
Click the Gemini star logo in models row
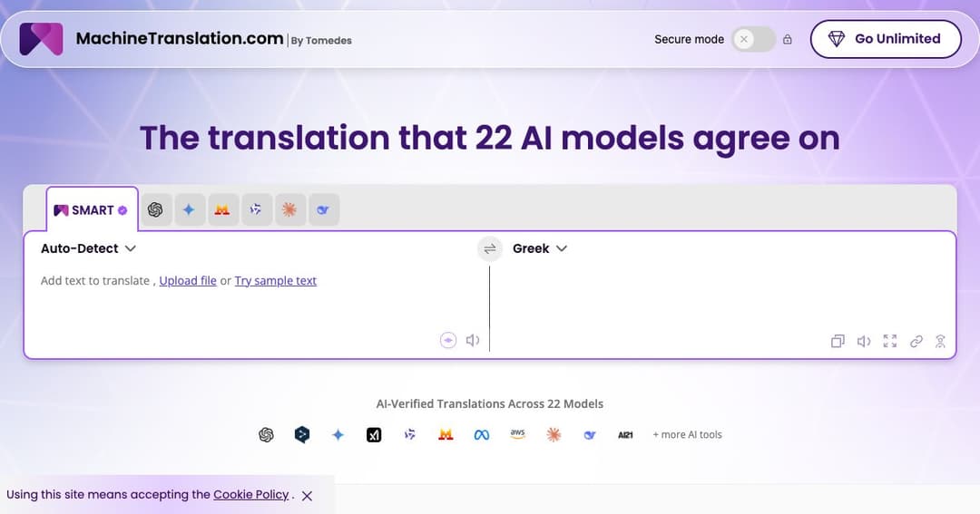338,435
